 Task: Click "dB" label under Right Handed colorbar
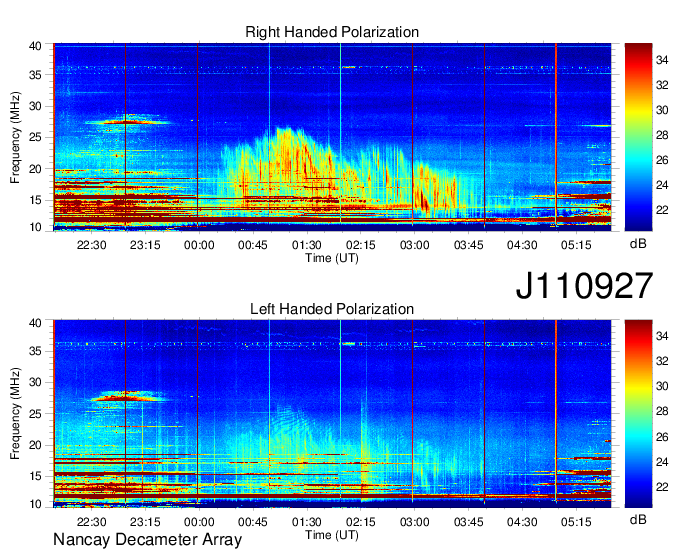(x=638, y=244)
